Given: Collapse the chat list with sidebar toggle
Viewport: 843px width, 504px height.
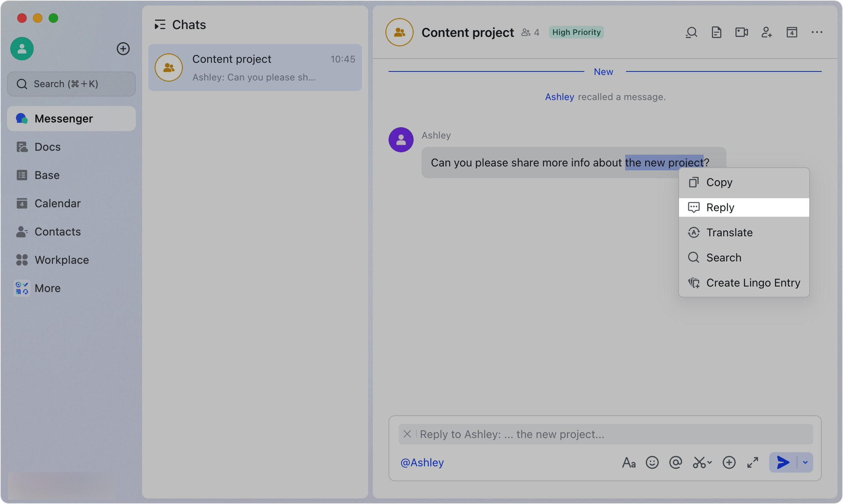Looking at the screenshot, I should tap(160, 24).
